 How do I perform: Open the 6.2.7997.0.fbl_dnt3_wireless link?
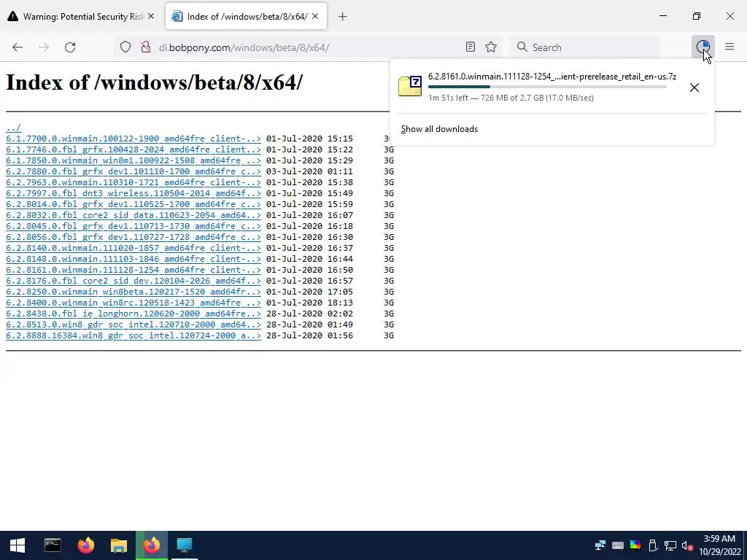[133, 193]
